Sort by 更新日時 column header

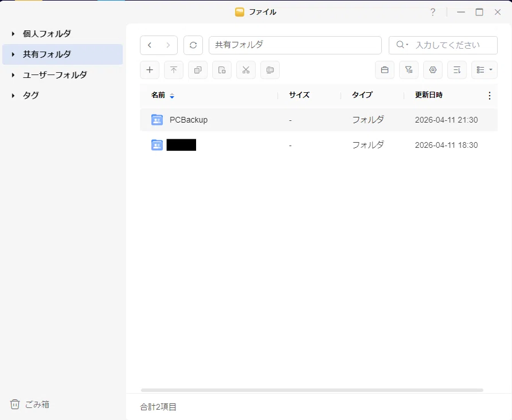point(429,95)
